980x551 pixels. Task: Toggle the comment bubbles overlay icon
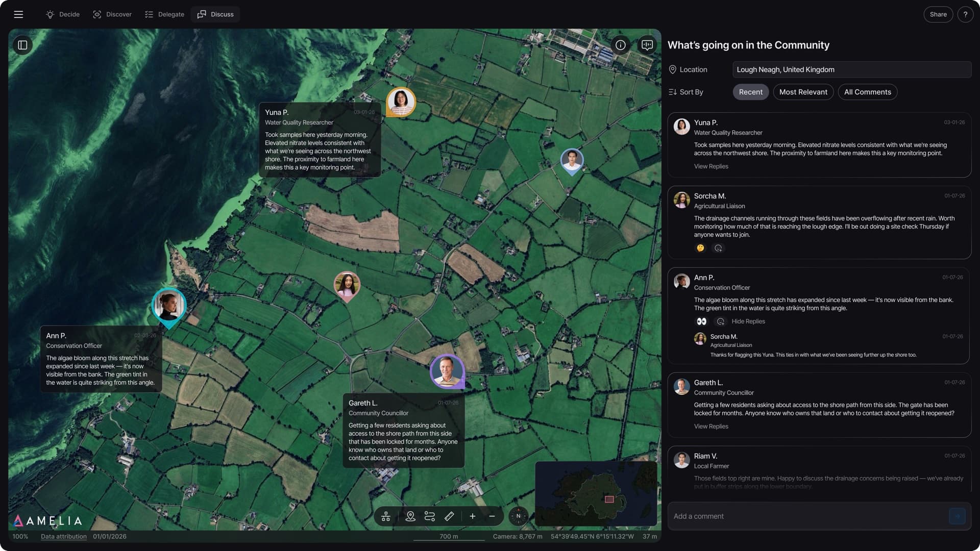pos(647,45)
